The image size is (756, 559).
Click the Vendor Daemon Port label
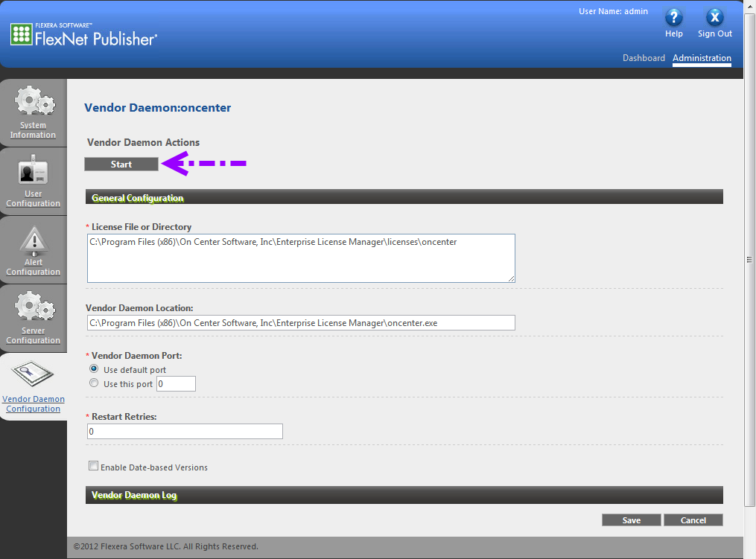(136, 356)
